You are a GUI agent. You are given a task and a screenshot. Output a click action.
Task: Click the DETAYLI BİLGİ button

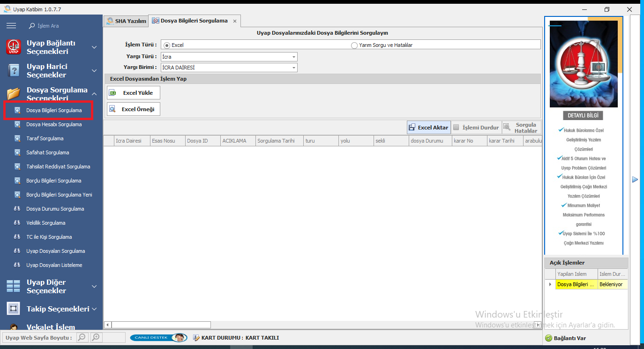(x=583, y=115)
